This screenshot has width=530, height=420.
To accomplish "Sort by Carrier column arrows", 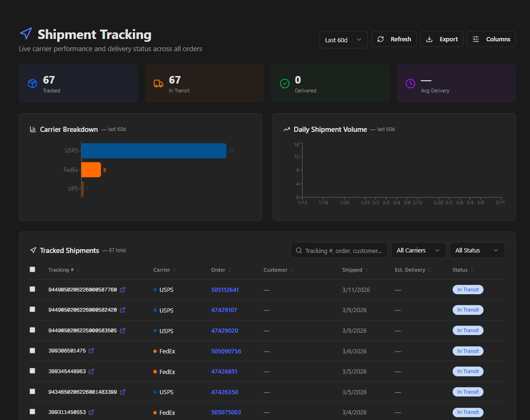I will 174,270.
